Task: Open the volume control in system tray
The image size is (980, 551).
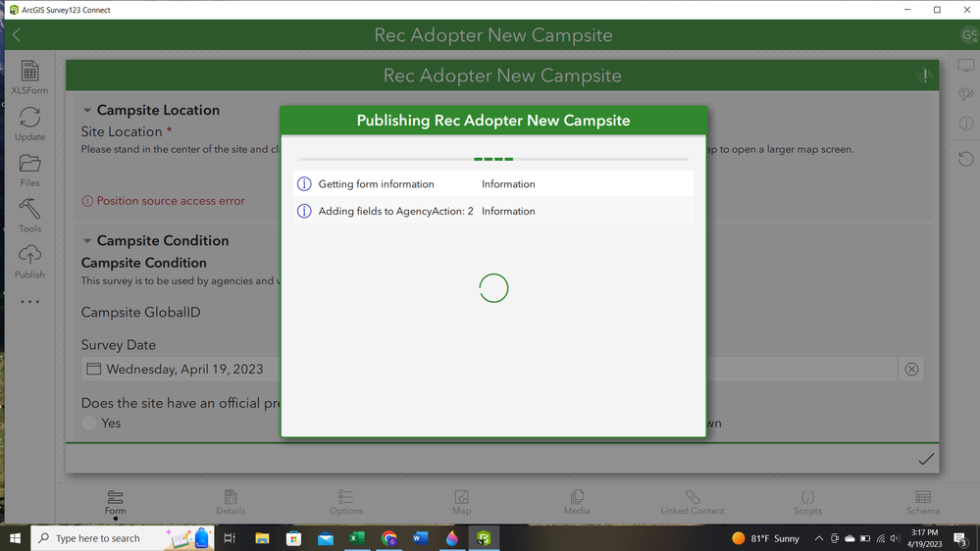Action: point(895,538)
